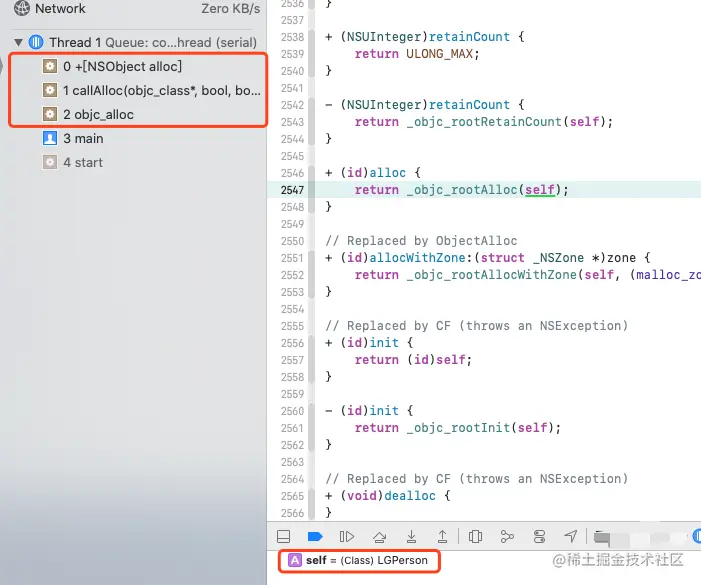Image resolution: width=701 pixels, height=585 pixels.
Task: Click the underlined self argument on line 2547
Action: point(540,190)
